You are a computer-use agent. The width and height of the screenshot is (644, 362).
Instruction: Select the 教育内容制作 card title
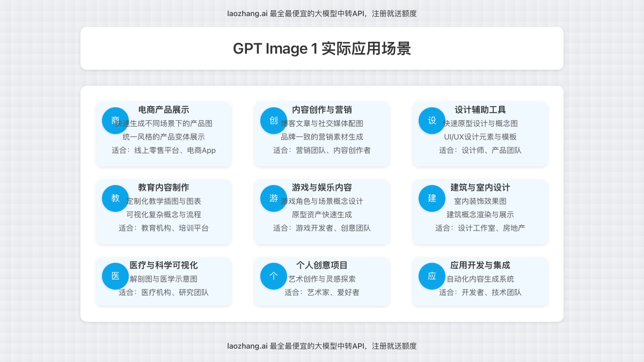[x=164, y=188]
